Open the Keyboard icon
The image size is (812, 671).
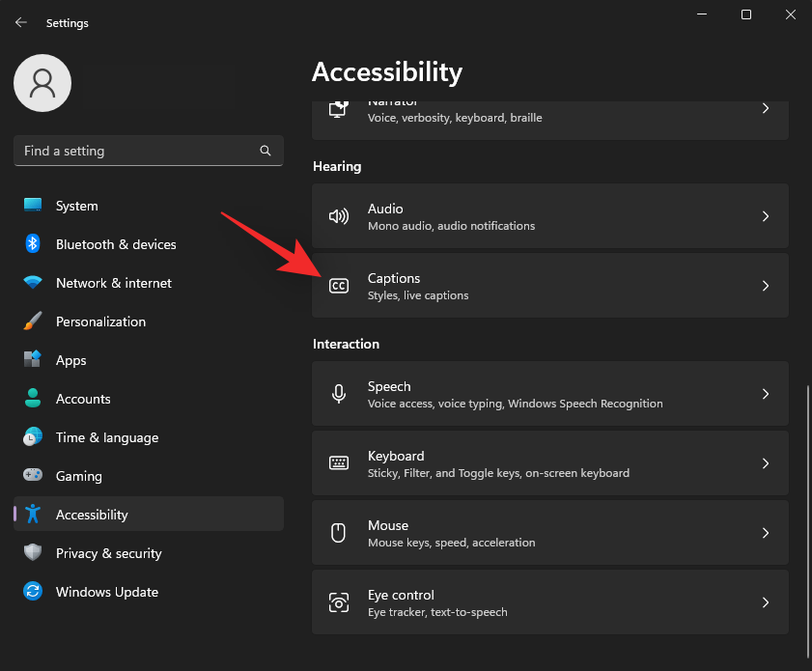[x=338, y=462]
